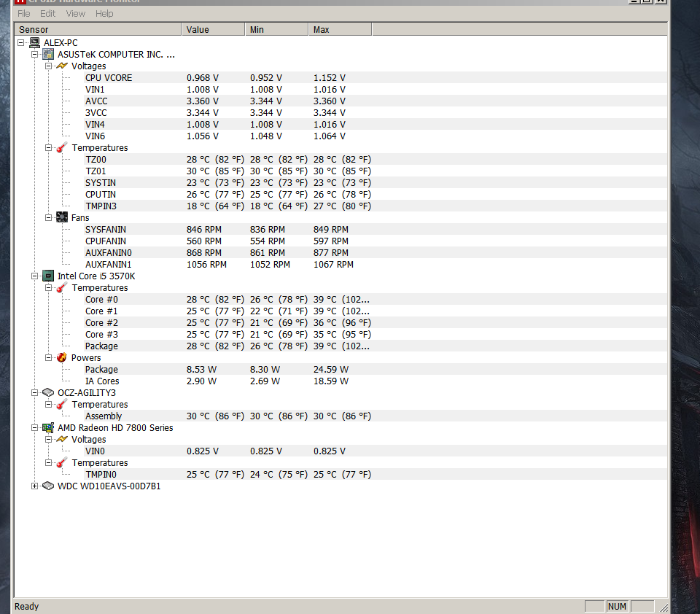Viewport: 700px width, 614px height.
Task: Click the thermometer icon under ASUSTeK
Action: click(62, 148)
